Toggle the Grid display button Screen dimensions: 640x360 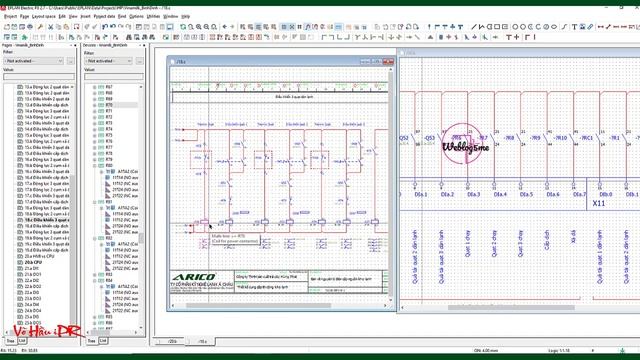point(284,27)
